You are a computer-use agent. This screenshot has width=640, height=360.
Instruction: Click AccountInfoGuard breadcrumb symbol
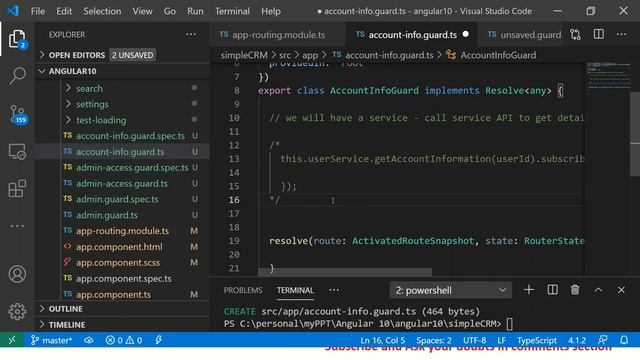click(x=498, y=55)
